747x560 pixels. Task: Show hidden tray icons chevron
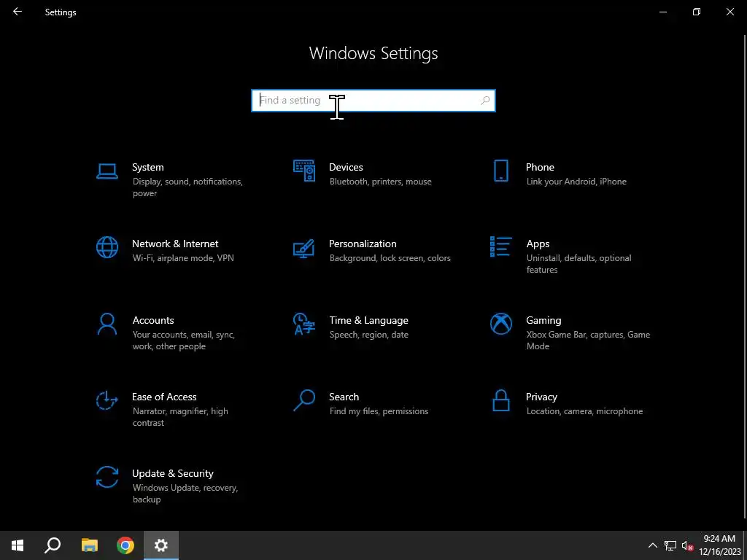pos(653,545)
